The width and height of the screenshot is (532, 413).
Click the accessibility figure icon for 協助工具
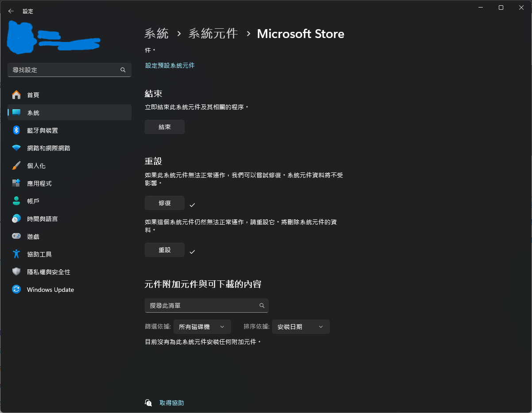click(x=16, y=254)
